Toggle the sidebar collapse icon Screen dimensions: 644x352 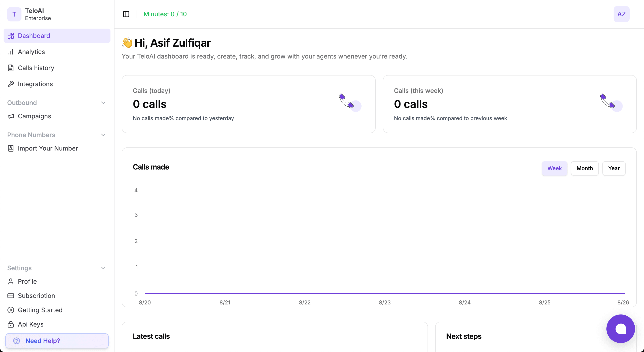point(126,14)
